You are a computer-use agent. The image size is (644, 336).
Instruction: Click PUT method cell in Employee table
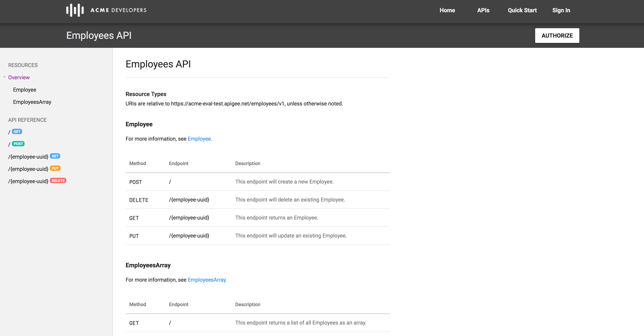coord(134,236)
